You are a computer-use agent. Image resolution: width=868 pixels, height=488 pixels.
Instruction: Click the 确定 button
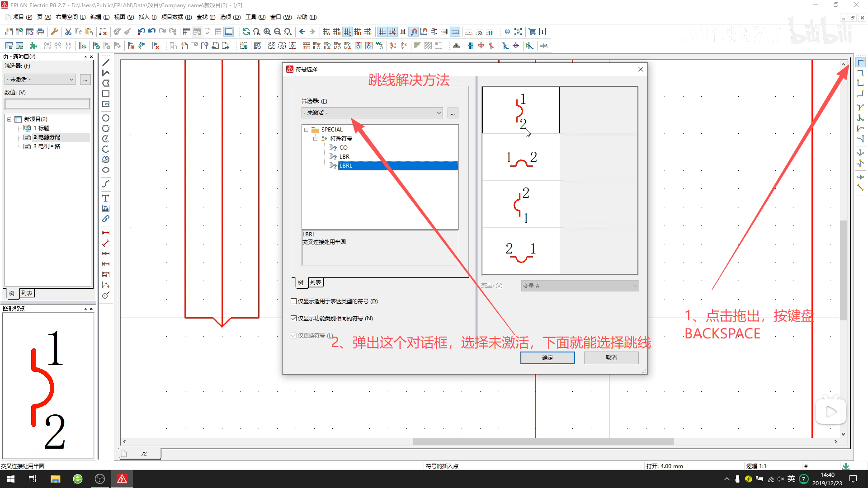[x=547, y=358]
